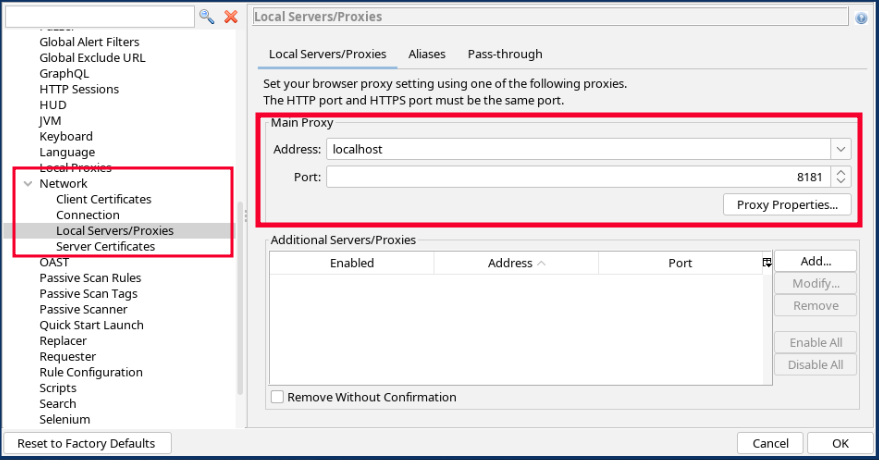The width and height of the screenshot is (879, 460).
Task: Click the magnifier search icon
Action: [207, 16]
